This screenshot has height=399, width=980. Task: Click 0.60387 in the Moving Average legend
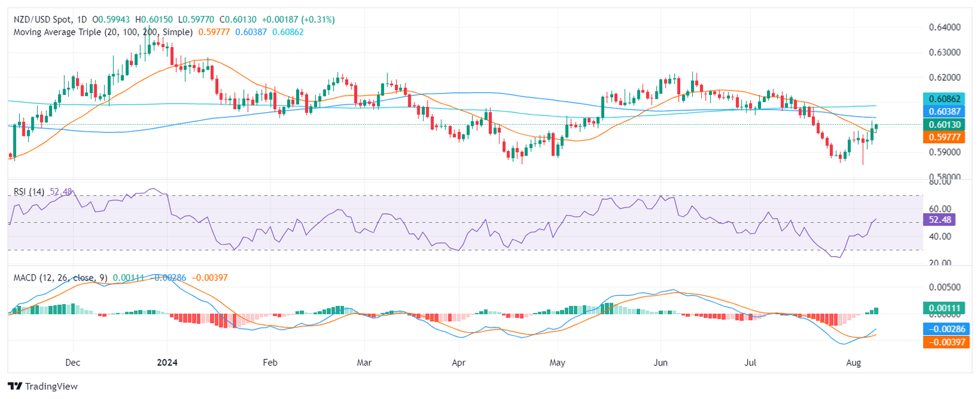(x=252, y=31)
